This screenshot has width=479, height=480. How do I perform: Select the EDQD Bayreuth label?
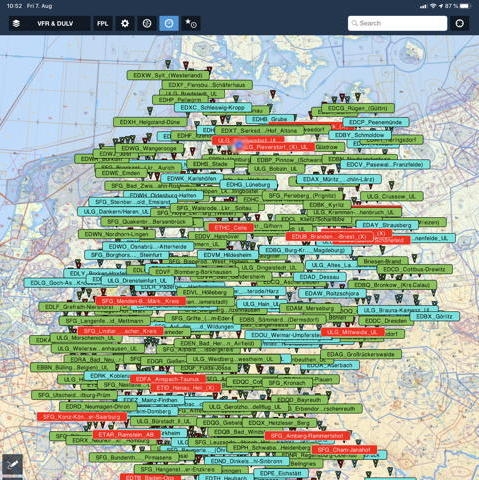(299, 399)
